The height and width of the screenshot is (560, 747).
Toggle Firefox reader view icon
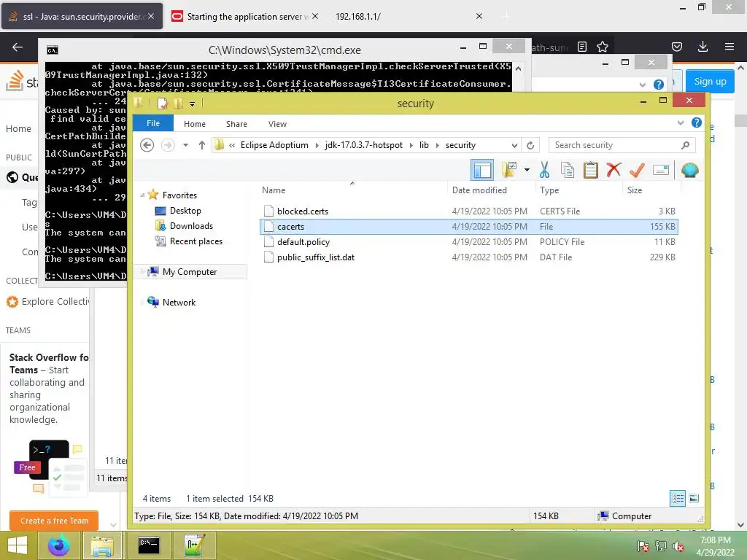[582, 47]
